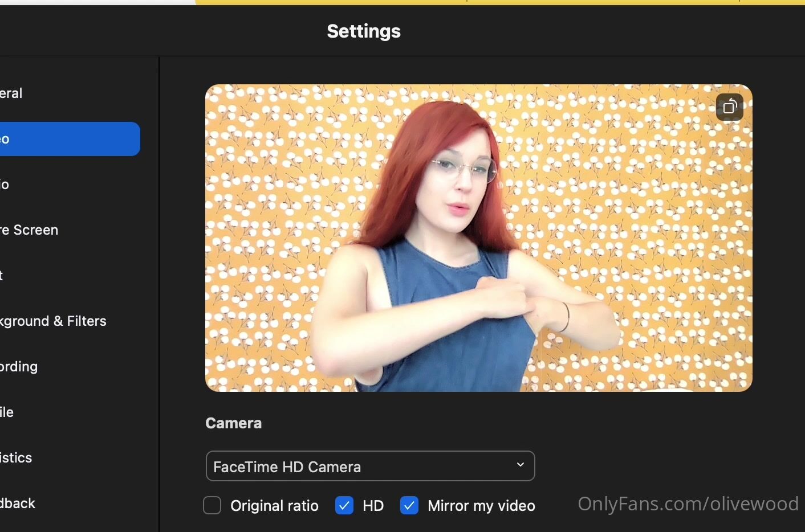This screenshot has width=805, height=532.
Task: Switch to the Audio settings section
Action: coord(6,185)
